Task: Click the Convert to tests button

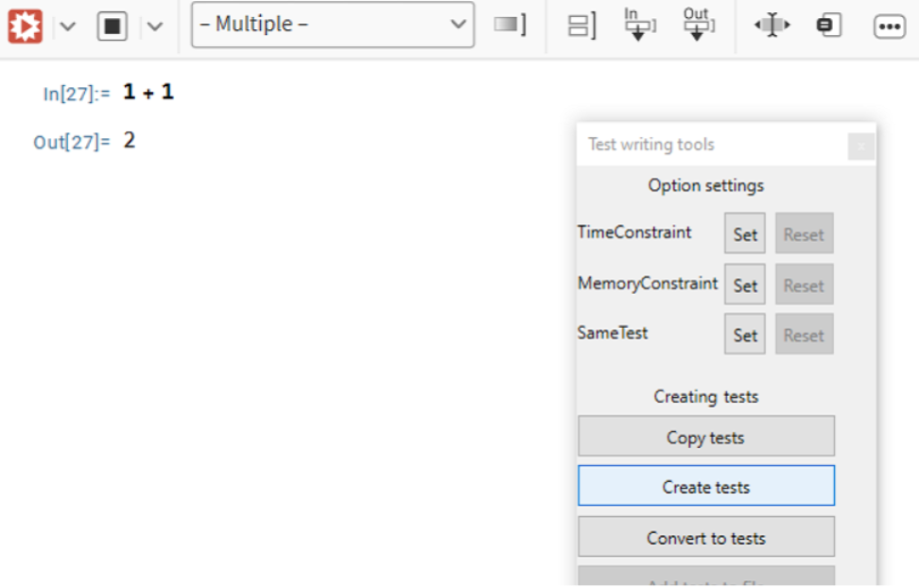Action: click(x=705, y=537)
